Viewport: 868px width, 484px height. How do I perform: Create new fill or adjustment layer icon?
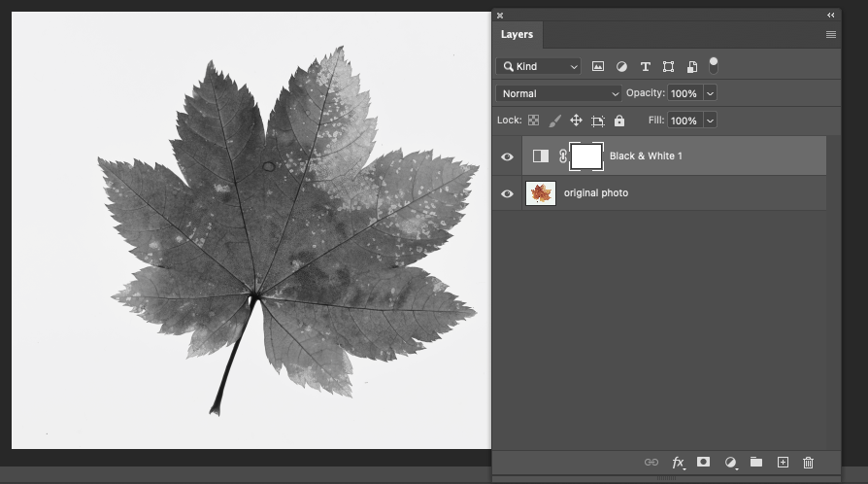tap(730, 463)
